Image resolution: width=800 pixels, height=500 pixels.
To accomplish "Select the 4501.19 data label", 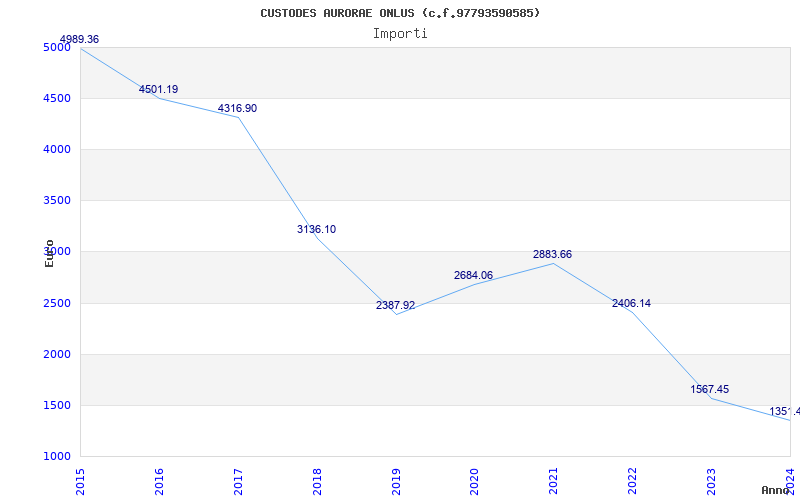I will tap(159, 89).
